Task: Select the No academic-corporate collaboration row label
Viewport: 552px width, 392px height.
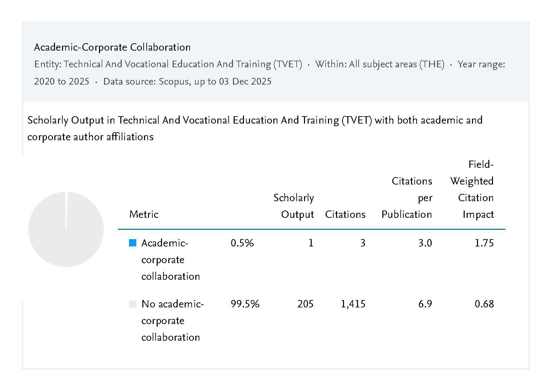Action: pos(172,320)
